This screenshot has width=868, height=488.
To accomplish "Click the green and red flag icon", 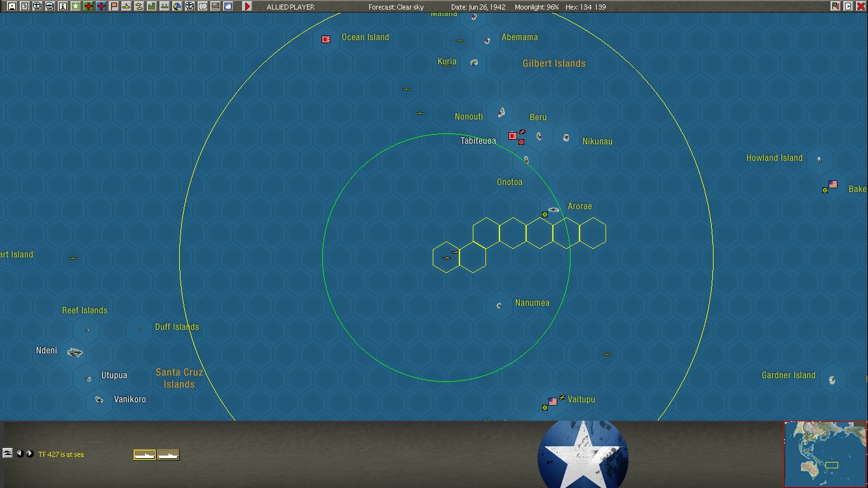I will tap(835, 6).
